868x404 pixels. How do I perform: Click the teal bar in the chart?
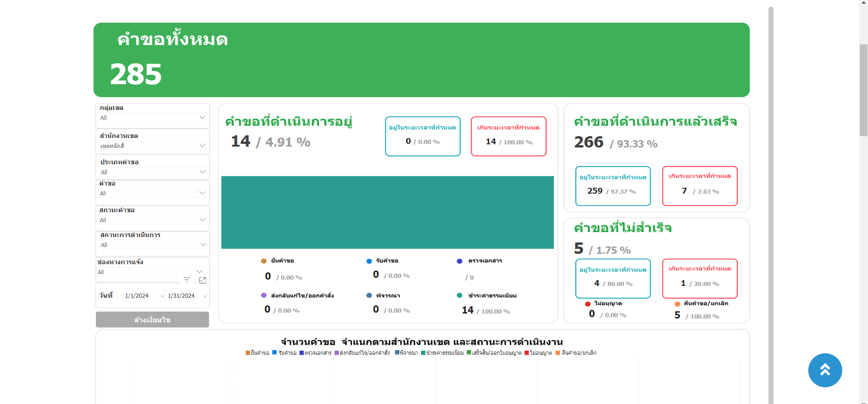click(387, 212)
